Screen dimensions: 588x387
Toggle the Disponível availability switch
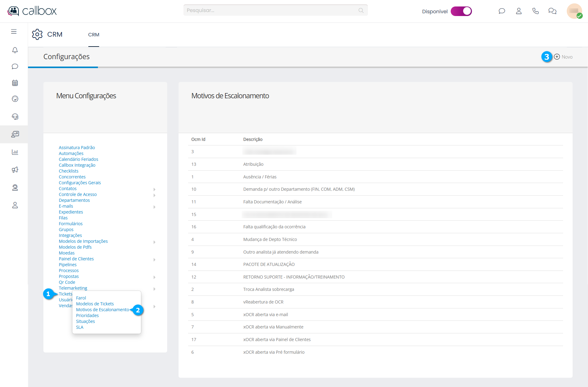coord(461,11)
